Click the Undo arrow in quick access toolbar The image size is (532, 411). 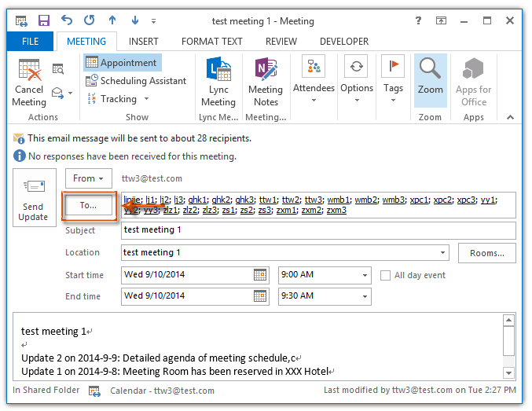coord(67,20)
